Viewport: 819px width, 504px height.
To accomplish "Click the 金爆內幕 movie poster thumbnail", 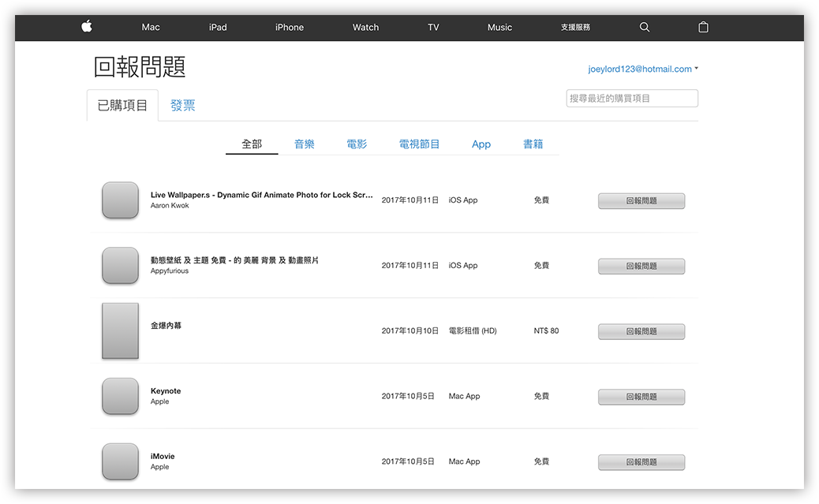I will pyautogui.click(x=120, y=330).
